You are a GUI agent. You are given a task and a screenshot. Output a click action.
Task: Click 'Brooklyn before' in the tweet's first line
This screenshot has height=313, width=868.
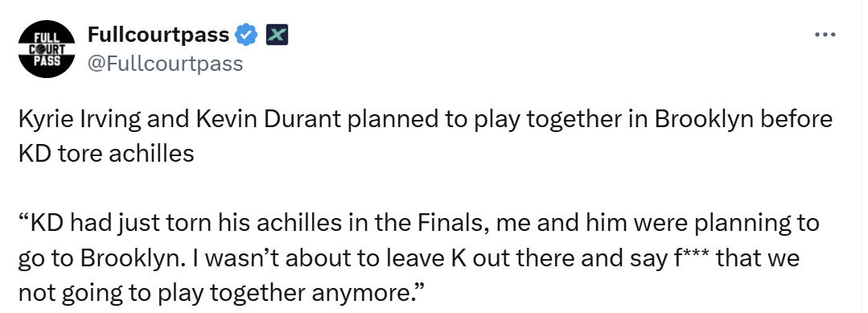pos(744,121)
